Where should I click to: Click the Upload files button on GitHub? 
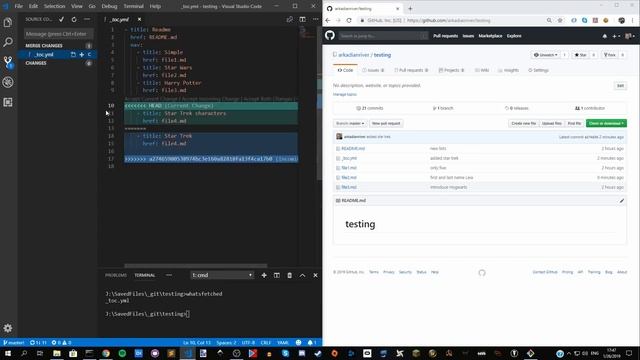coord(552,123)
